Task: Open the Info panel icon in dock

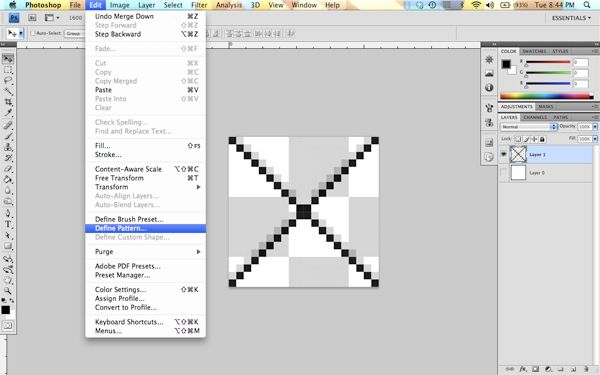Action: point(489,88)
